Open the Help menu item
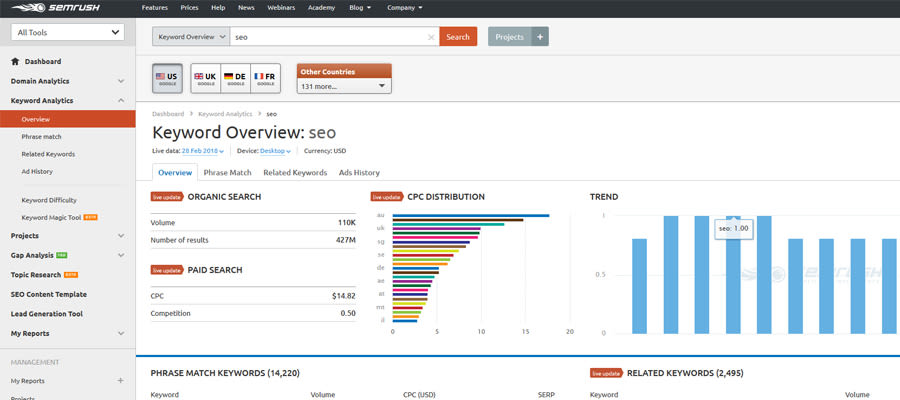 pos(218,8)
